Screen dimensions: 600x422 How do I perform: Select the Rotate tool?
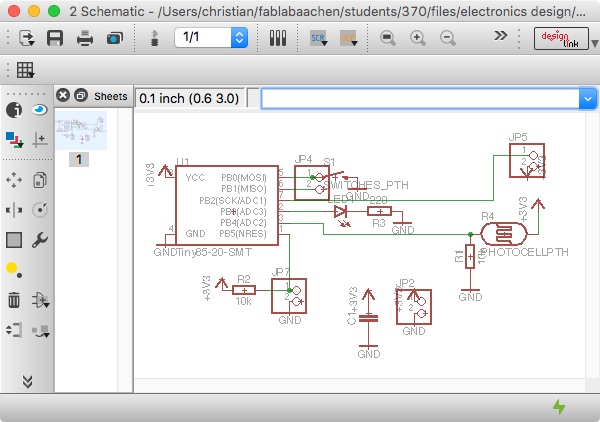coord(40,210)
